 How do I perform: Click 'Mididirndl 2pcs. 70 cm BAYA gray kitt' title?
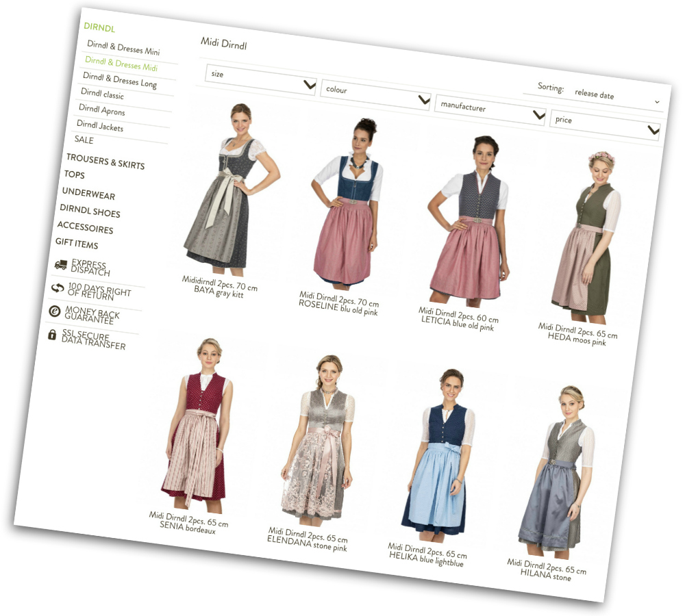pyautogui.click(x=219, y=286)
